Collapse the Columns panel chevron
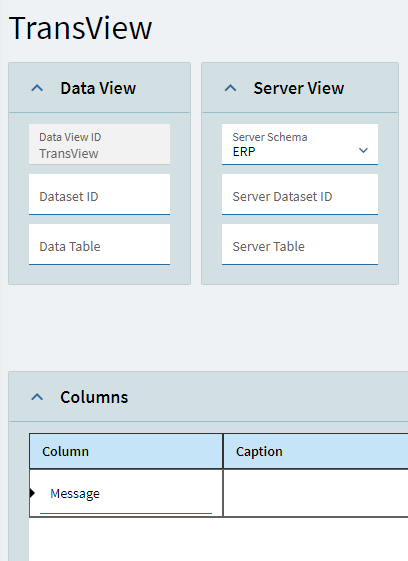408x561 pixels. click(x=37, y=397)
